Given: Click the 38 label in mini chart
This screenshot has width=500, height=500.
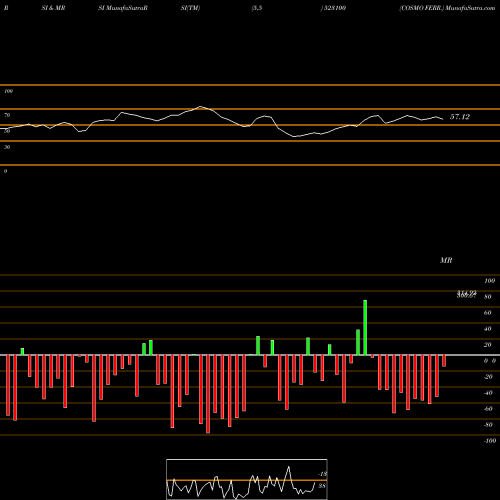Looking at the screenshot, I should (x=322, y=486).
